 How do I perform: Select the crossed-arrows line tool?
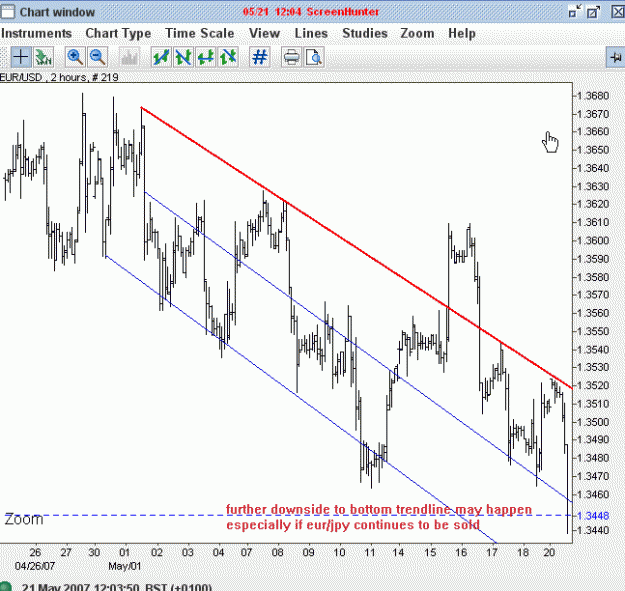(228, 57)
